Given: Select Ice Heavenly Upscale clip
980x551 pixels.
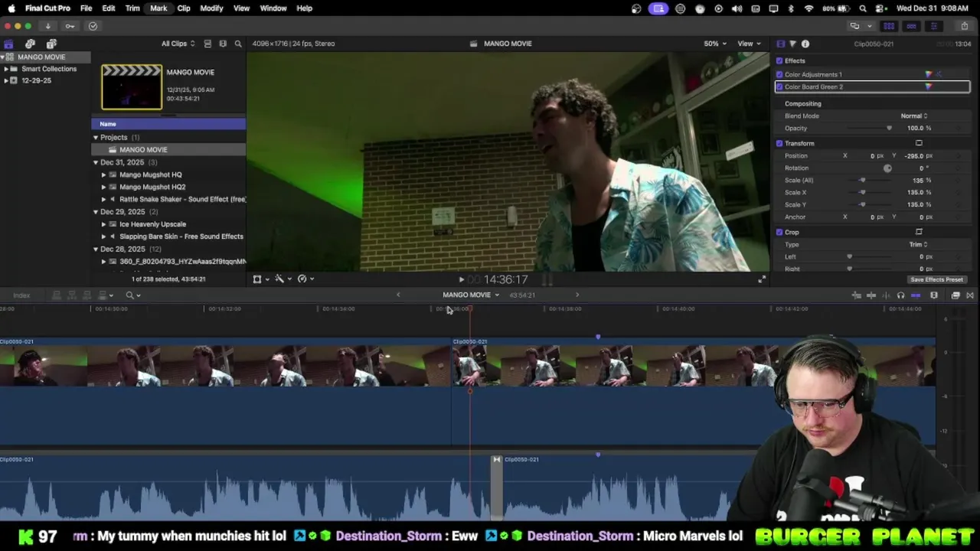Looking at the screenshot, I should click(152, 224).
